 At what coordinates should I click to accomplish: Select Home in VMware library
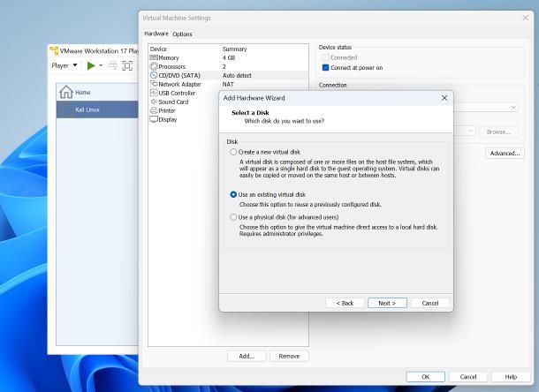click(97, 92)
